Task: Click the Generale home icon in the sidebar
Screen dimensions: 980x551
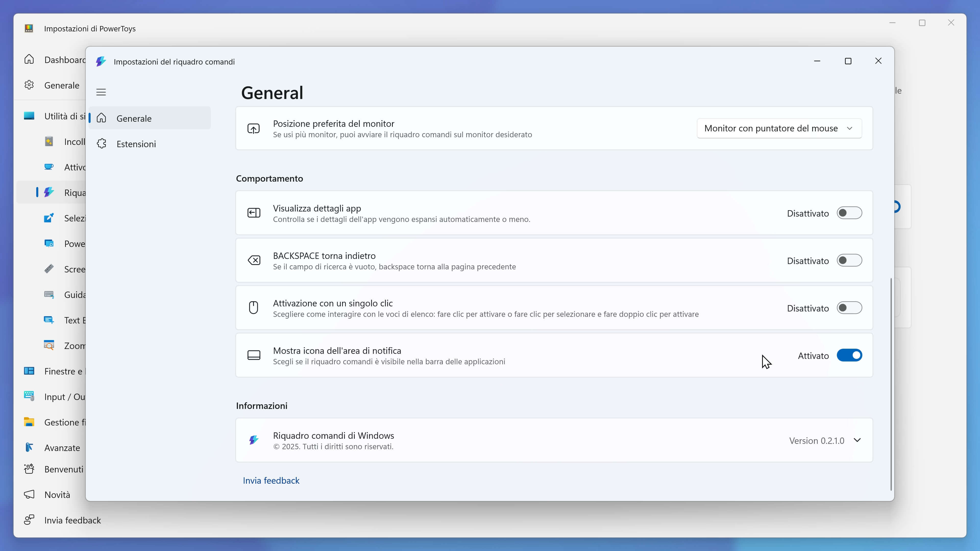Action: [102, 118]
